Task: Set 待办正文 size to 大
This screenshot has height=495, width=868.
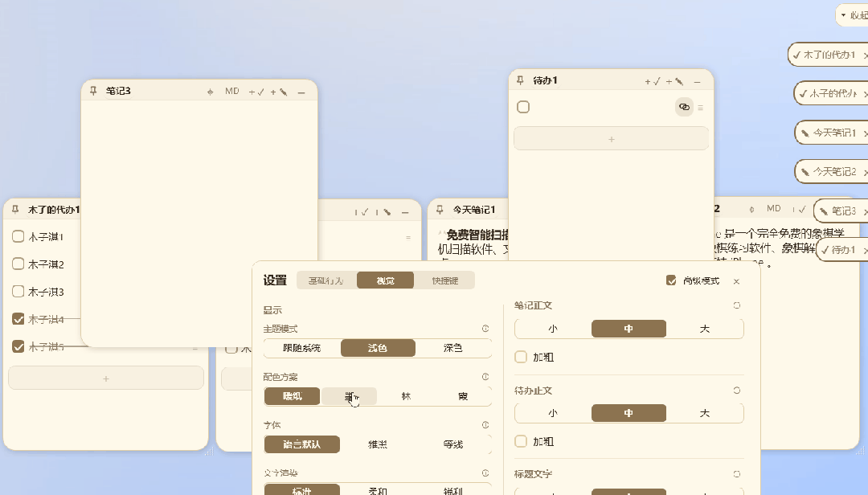Action: 704,413
